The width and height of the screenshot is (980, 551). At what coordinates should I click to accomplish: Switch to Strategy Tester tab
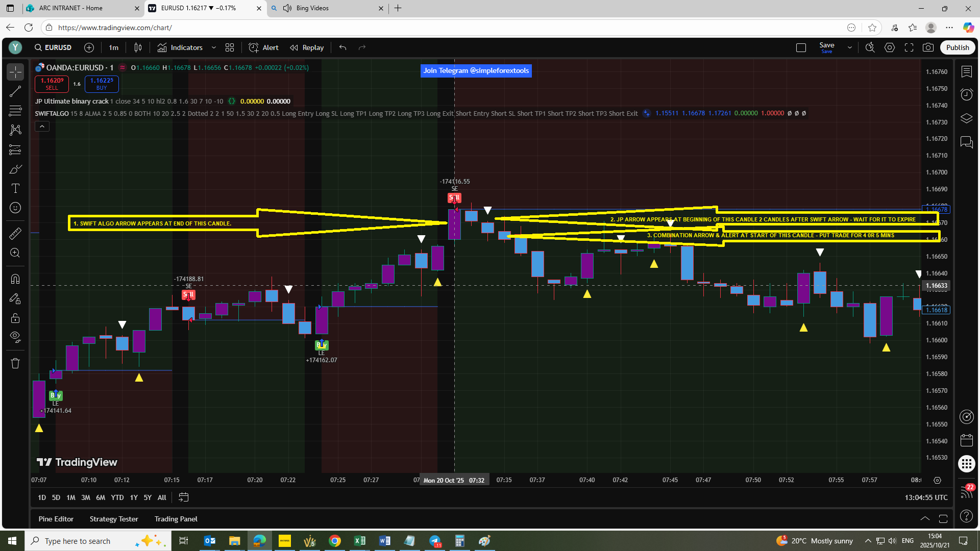click(x=114, y=519)
